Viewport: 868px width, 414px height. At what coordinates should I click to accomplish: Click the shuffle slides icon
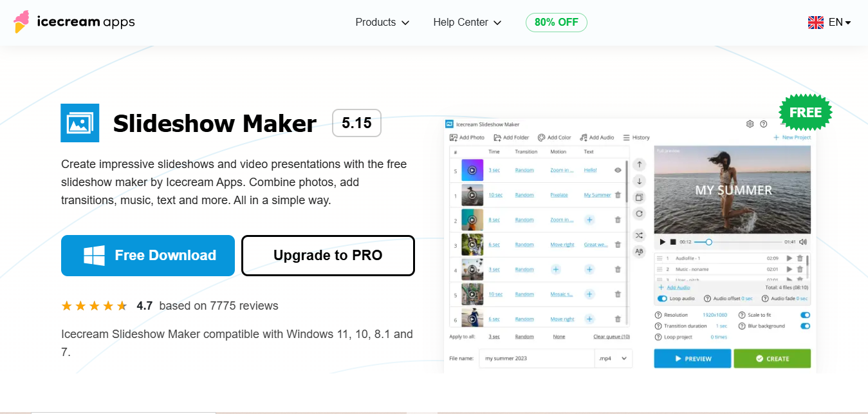pos(639,235)
